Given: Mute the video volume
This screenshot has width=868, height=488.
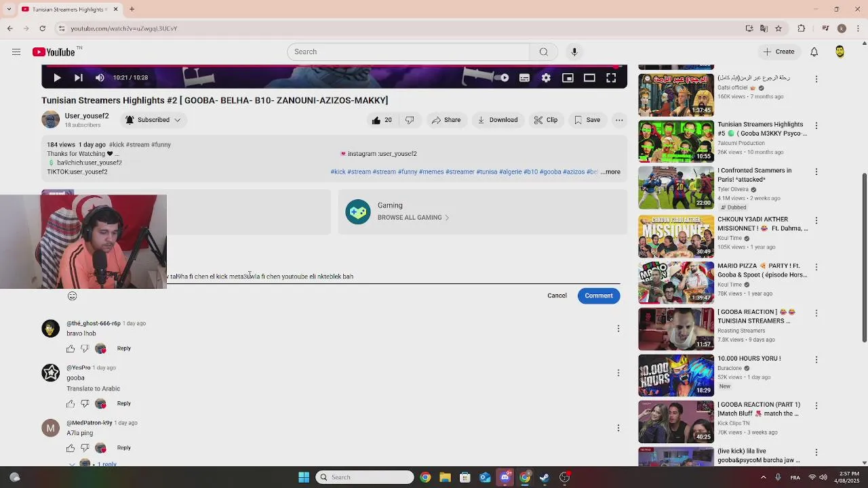Looking at the screenshot, I should pyautogui.click(x=100, y=78).
